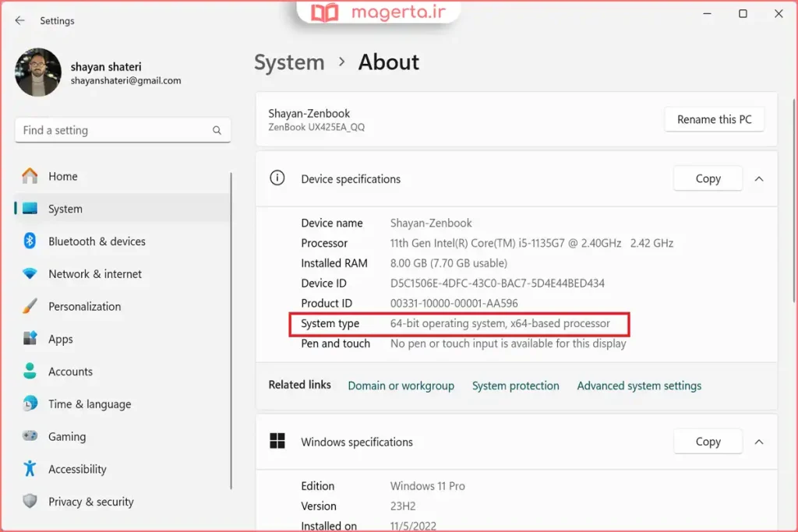Click the Gaming controller icon

29,437
